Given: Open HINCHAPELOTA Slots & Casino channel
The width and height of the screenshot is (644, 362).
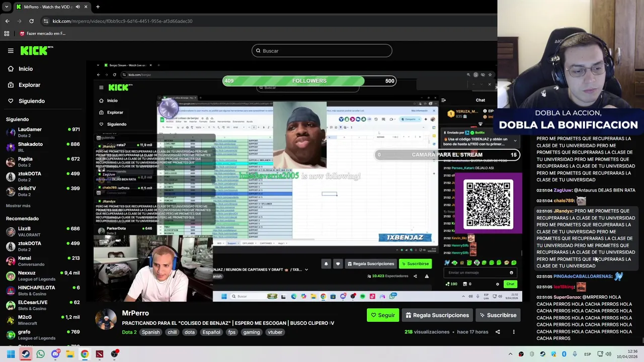Looking at the screenshot, I should [43, 291].
